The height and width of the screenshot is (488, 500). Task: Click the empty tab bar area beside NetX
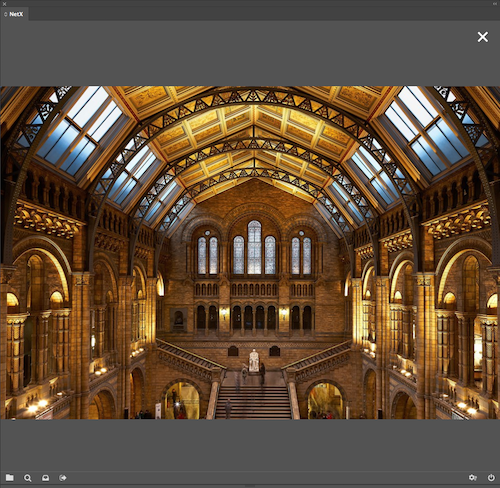(264, 14)
